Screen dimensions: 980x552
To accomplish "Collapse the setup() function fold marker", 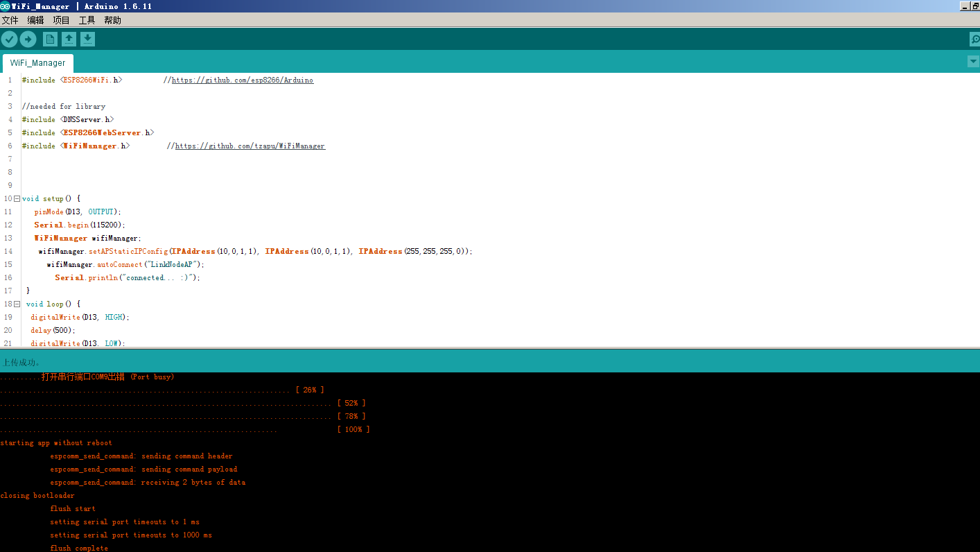I will (x=17, y=198).
